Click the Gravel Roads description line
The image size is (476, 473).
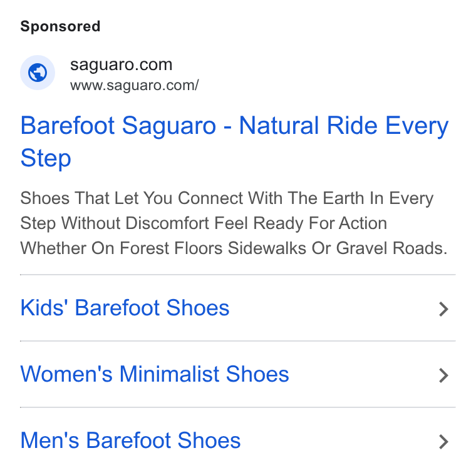[234, 248]
